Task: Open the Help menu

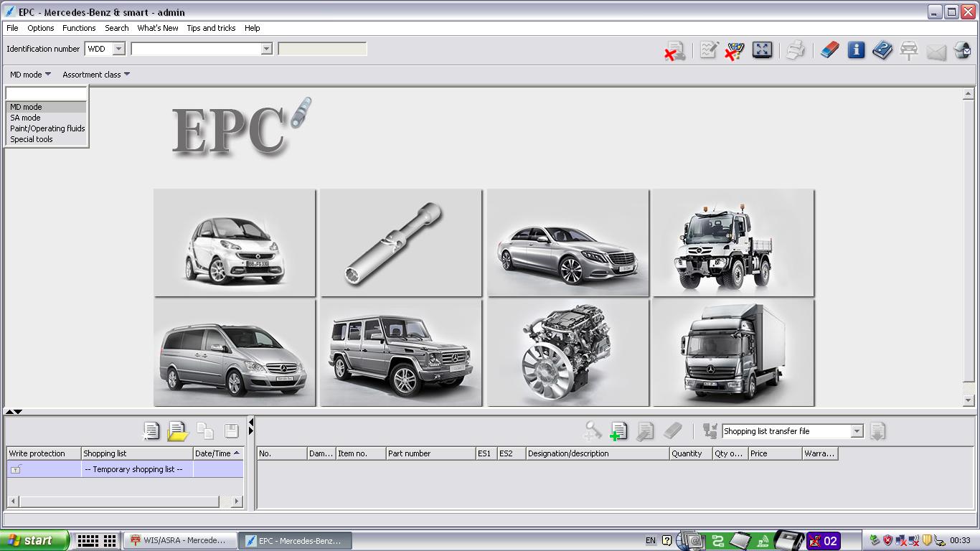Action: pos(253,28)
